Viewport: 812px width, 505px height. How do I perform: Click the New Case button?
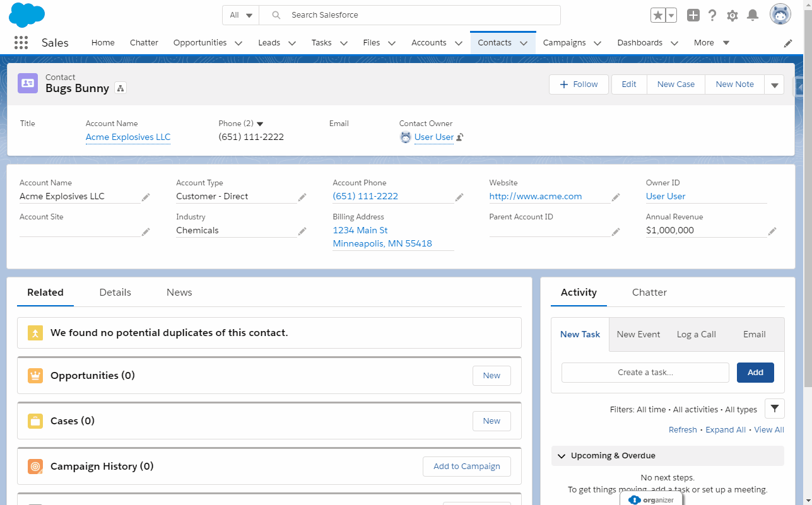coord(676,84)
